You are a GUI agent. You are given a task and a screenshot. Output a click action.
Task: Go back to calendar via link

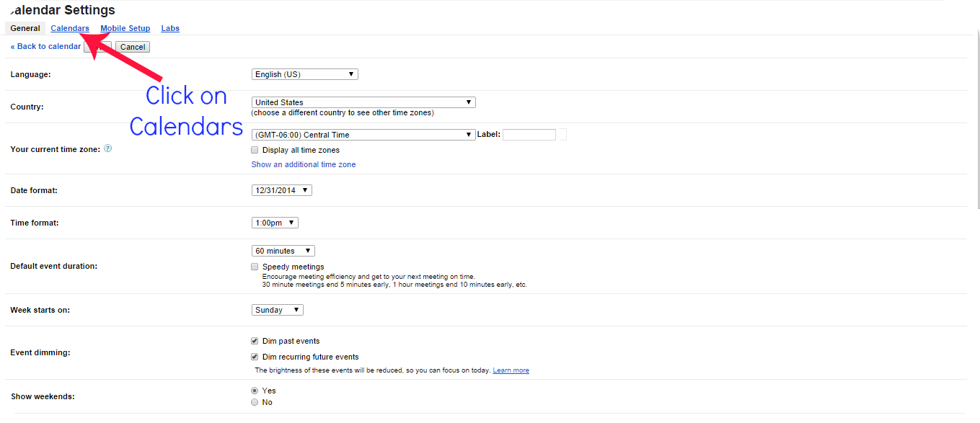click(45, 46)
